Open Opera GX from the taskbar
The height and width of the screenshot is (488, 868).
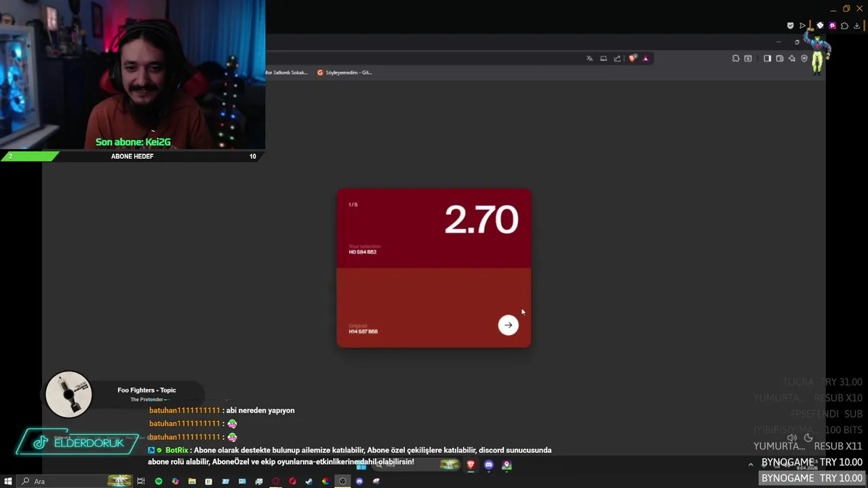[x=275, y=481]
